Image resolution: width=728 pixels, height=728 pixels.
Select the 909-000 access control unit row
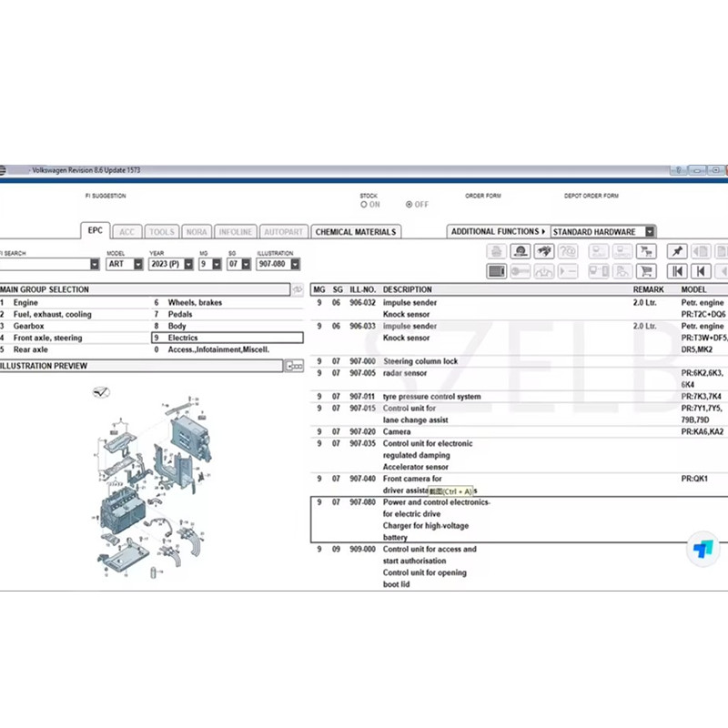(x=519, y=567)
